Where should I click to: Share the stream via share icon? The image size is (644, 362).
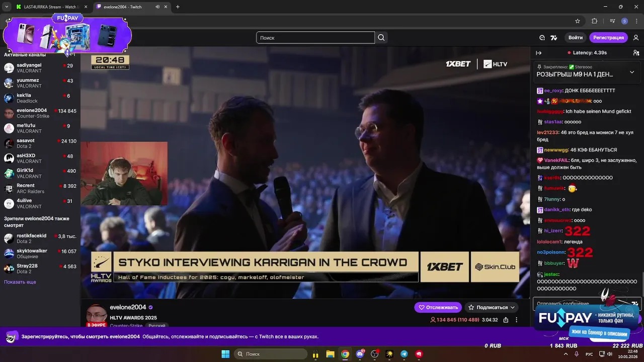pyautogui.click(x=506, y=320)
